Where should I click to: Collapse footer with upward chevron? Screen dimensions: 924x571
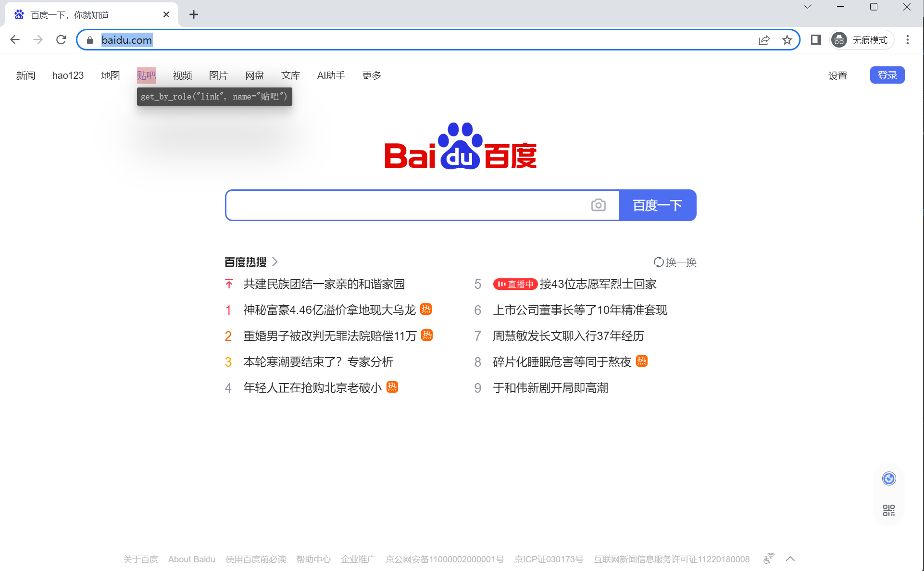[790, 559]
